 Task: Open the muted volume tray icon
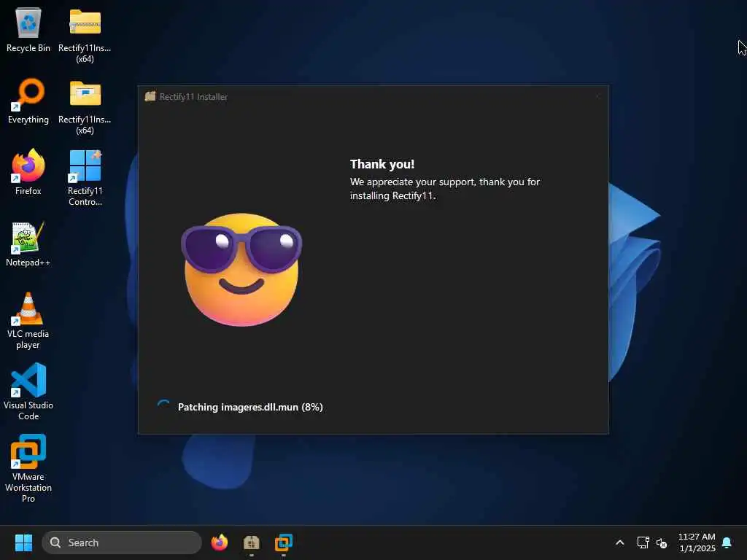[661, 542]
